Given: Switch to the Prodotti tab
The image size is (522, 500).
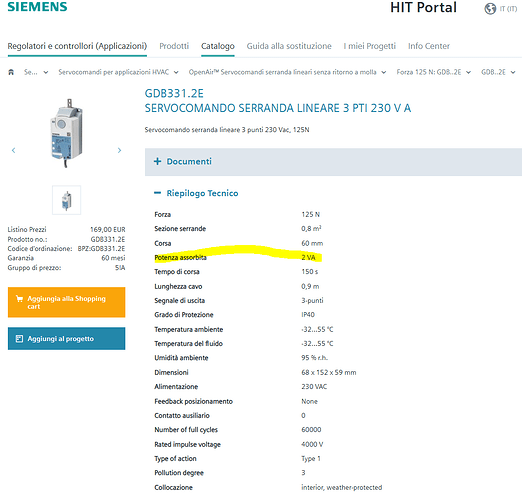Looking at the screenshot, I should tap(174, 46).
